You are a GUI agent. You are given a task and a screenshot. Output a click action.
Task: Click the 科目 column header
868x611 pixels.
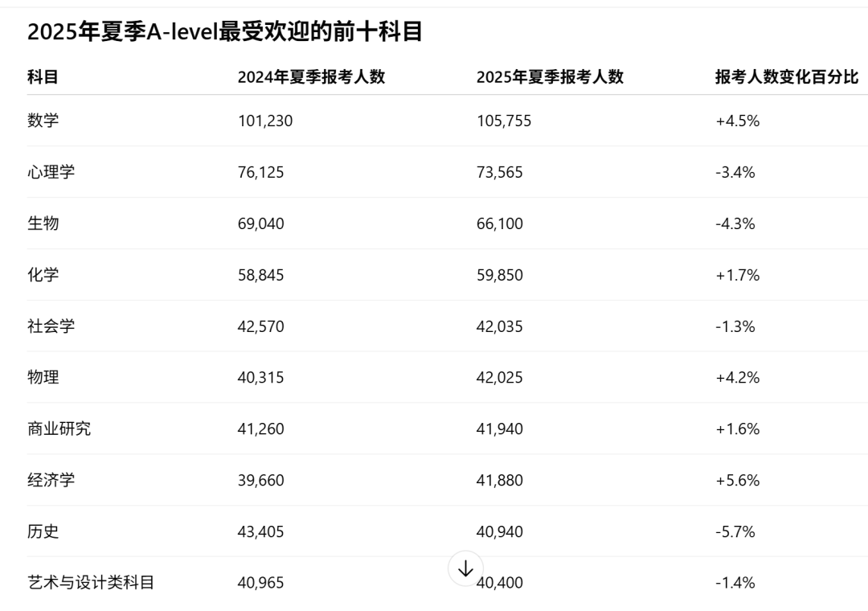43,76
